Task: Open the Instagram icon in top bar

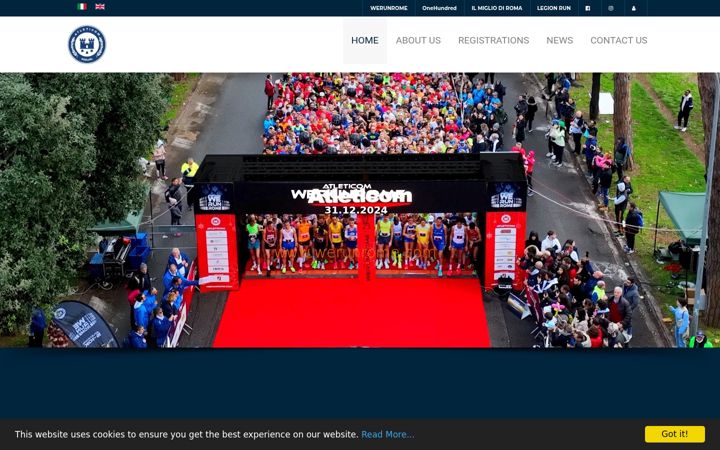Action: pyautogui.click(x=611, y=8)
